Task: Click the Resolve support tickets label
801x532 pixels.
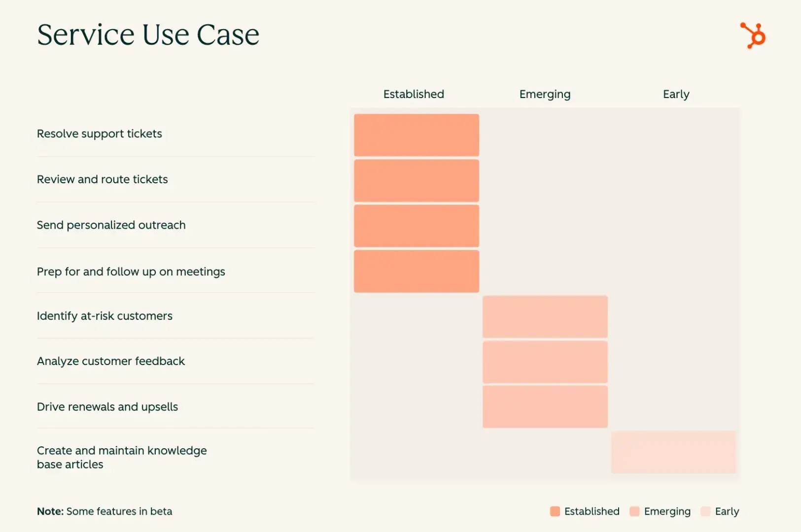Action: (100, 134)
